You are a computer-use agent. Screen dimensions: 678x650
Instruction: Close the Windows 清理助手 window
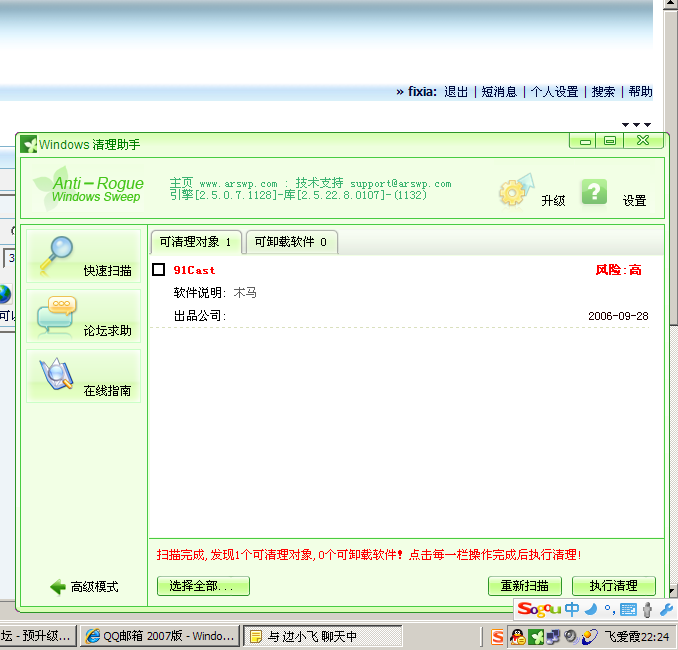(643, 141)
